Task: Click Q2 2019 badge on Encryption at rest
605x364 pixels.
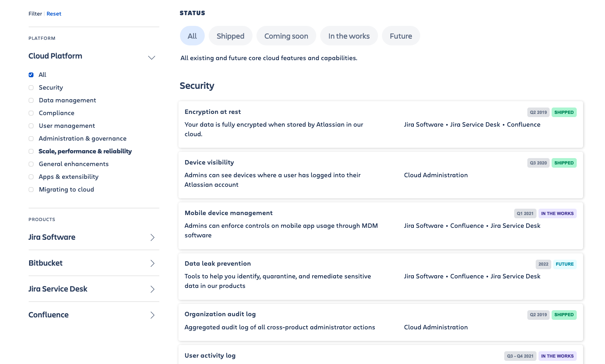Action: coord(538,112)
